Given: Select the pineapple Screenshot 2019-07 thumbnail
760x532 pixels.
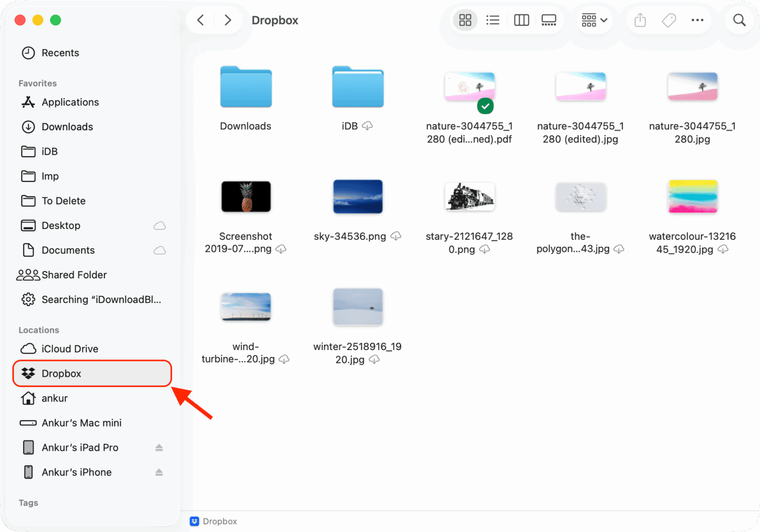Looking at the screenshot, I should click(x=246, y=197).
